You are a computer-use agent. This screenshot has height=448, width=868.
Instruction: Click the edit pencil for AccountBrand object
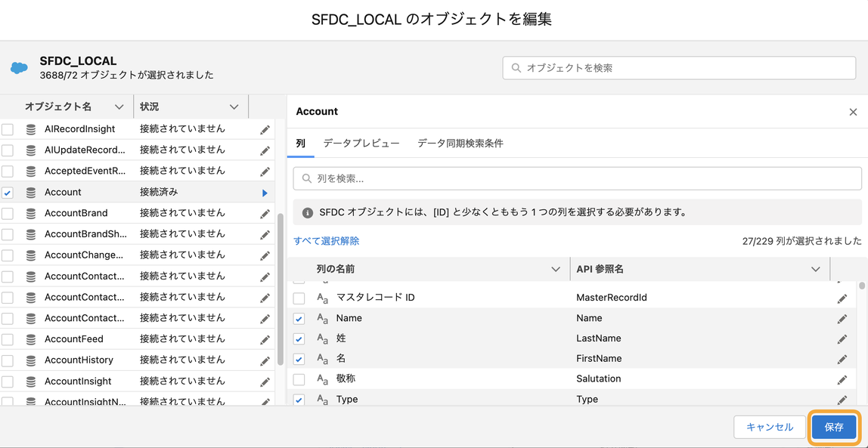pos(265,214)
